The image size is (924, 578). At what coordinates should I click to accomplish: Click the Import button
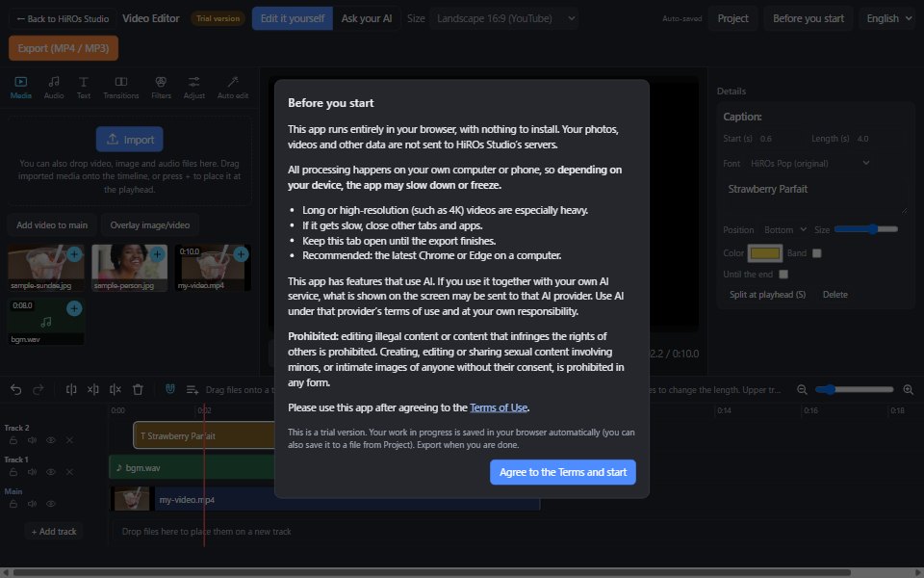point(130,140)
